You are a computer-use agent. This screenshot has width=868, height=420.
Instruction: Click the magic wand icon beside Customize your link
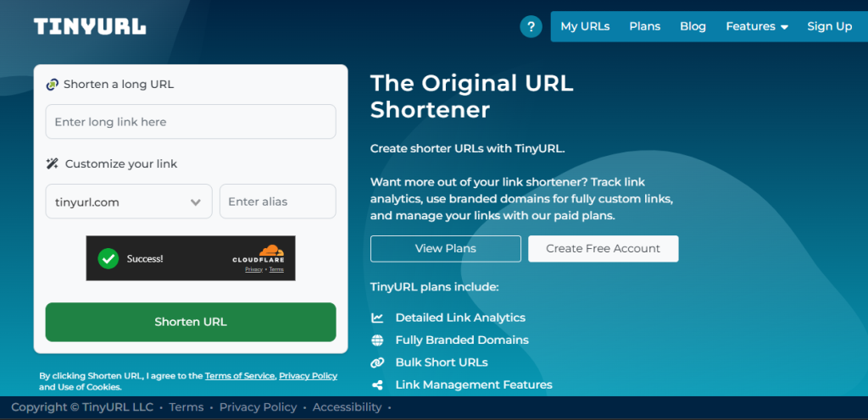pyautogui.click(x=52, y=163)
